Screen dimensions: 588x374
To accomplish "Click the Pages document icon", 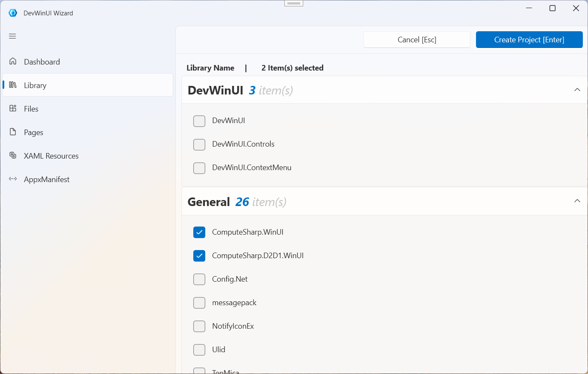I will (13, 132).
